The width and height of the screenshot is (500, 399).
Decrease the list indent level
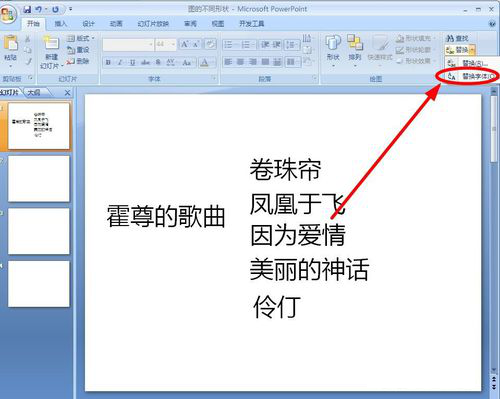tap(265, 44)
